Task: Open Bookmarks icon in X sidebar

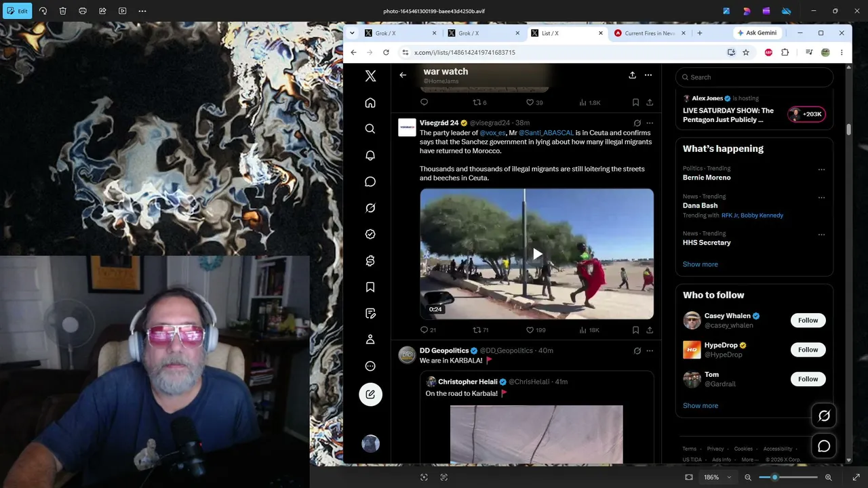Action: coord(370,287)
